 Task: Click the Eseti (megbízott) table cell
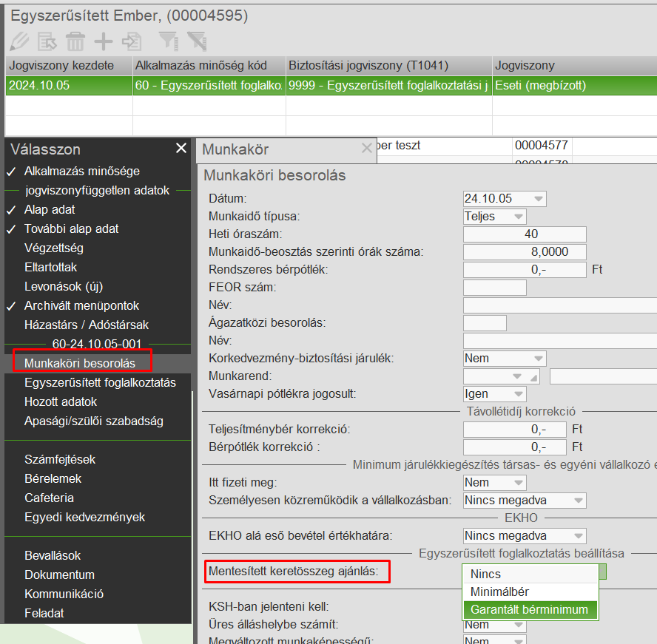coord(574,86)
